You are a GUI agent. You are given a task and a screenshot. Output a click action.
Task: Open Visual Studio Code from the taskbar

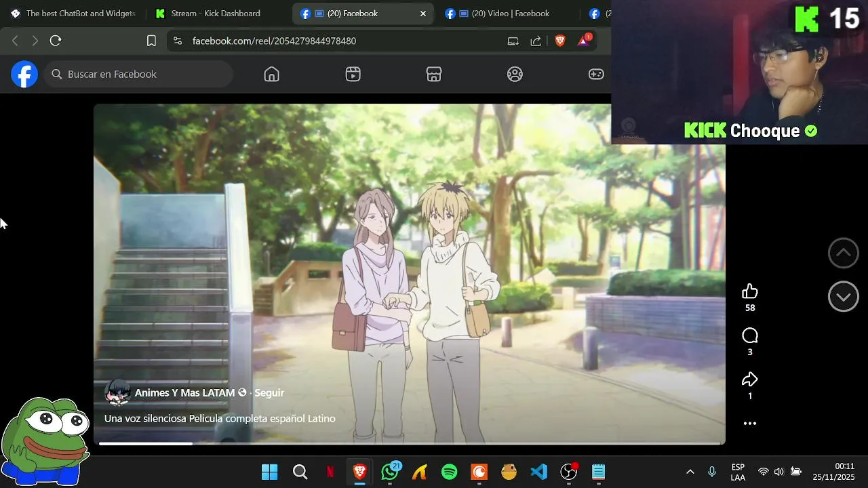[539, 472]
